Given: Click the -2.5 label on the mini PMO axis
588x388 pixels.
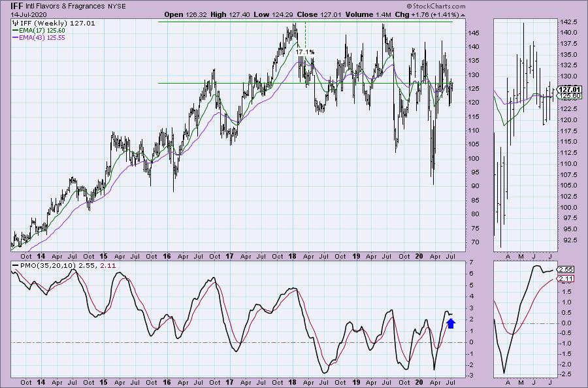Looking at the screenshot, I should point(566,374).
